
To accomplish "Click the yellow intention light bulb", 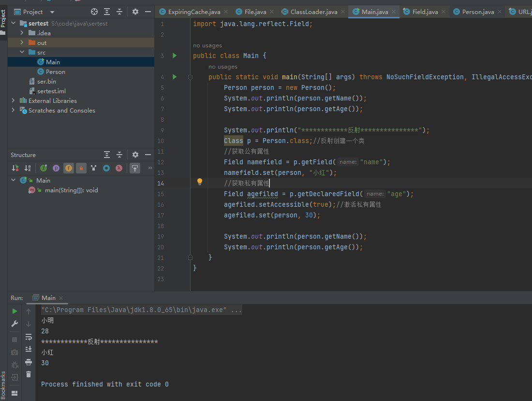I will (199, 182).
